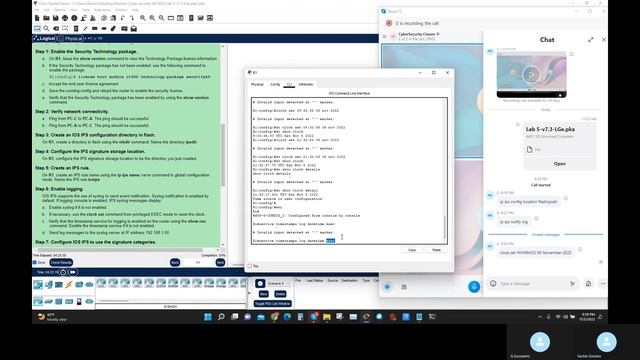Open the Physical tab in R1 window
640x360 pixels.
pyautogui.click(x=257, y=84)
